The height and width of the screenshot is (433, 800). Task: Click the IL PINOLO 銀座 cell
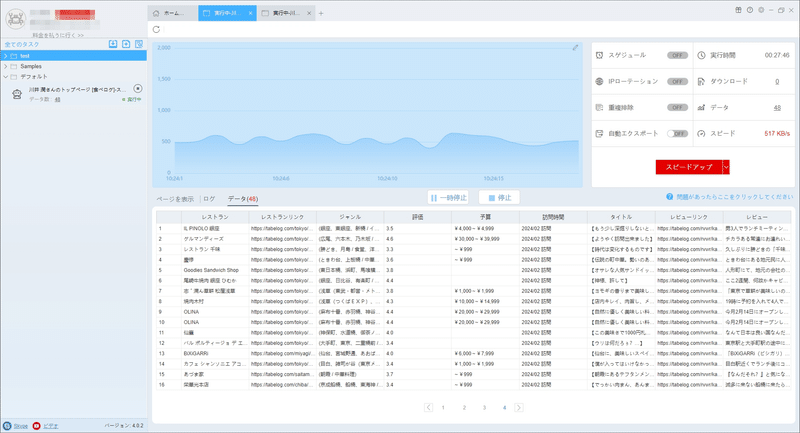click(215, 228)
